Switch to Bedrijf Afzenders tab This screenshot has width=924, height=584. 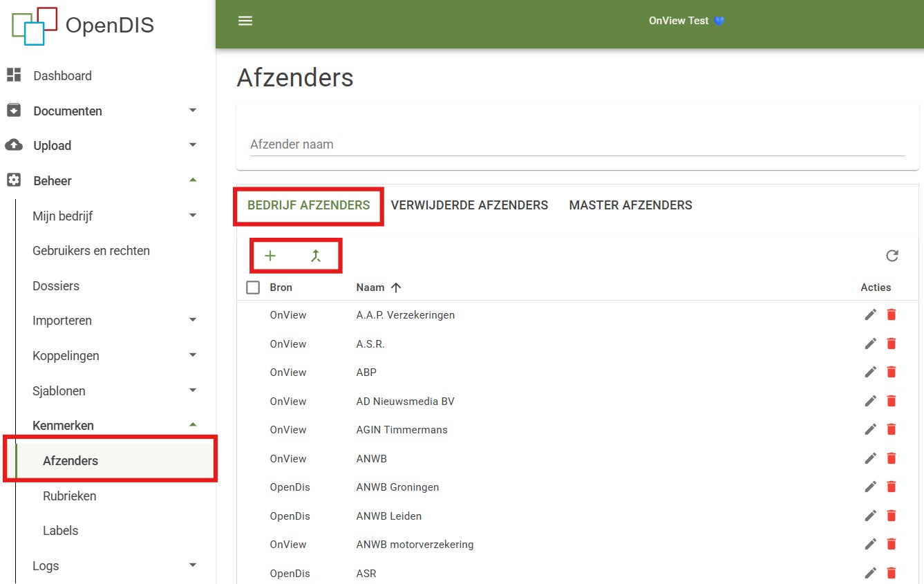309,205
